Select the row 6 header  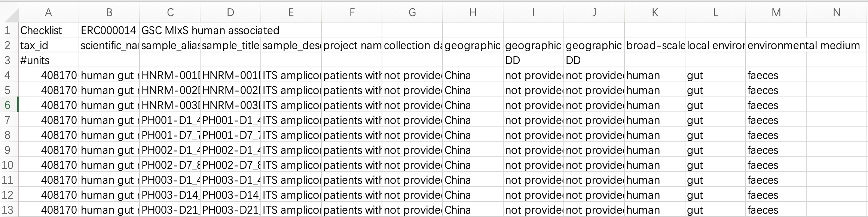(x=8, y=105)
